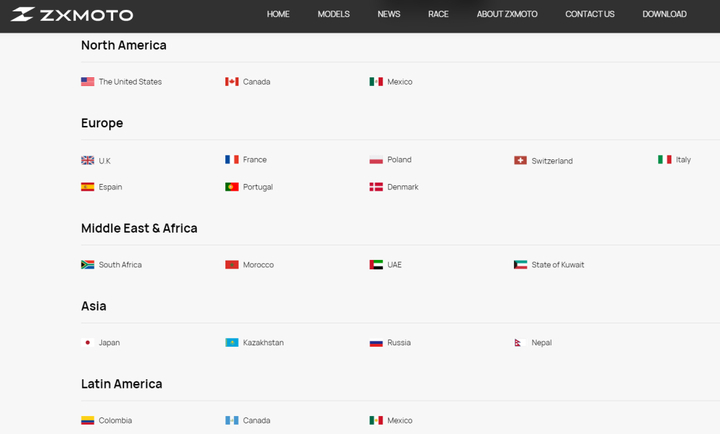This screenshot has height=434, width=720.
Task: Open the HOME menu item
Action: point(278,14)
